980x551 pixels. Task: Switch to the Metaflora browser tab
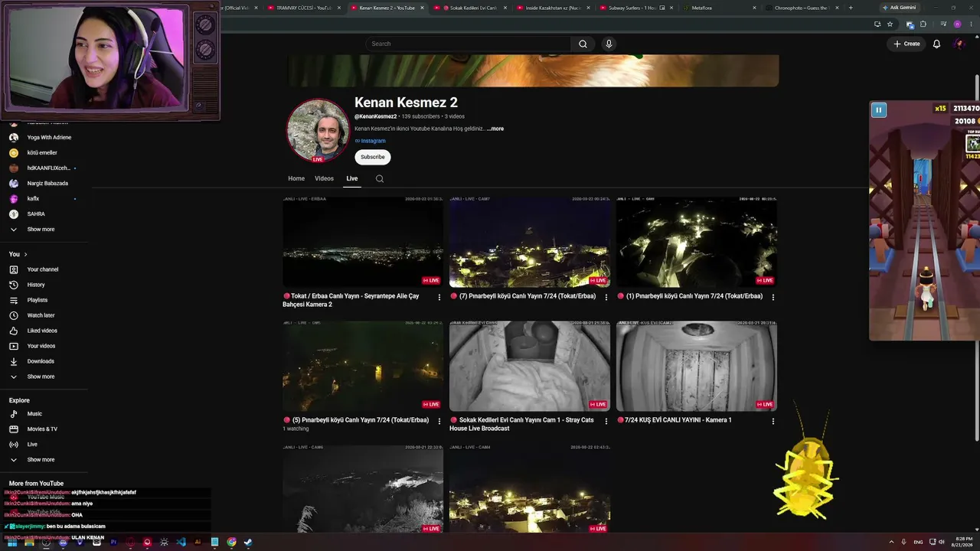pyautogui.click(x=720, y=8)
